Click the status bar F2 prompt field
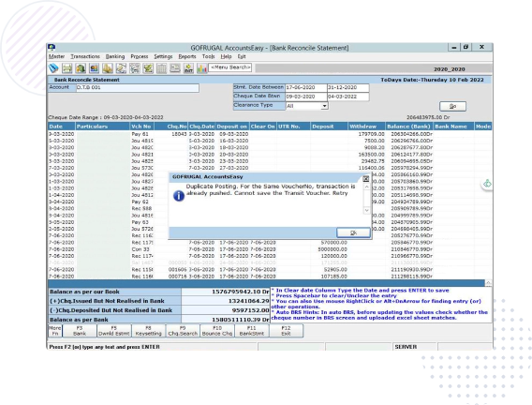This screenshot has width=532, height=405. [x=153, y=347]
